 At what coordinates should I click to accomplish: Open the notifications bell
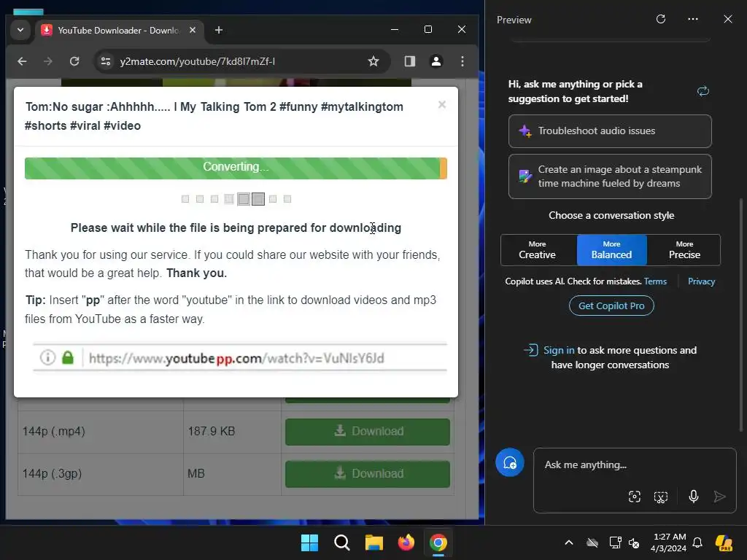point(697,542)
